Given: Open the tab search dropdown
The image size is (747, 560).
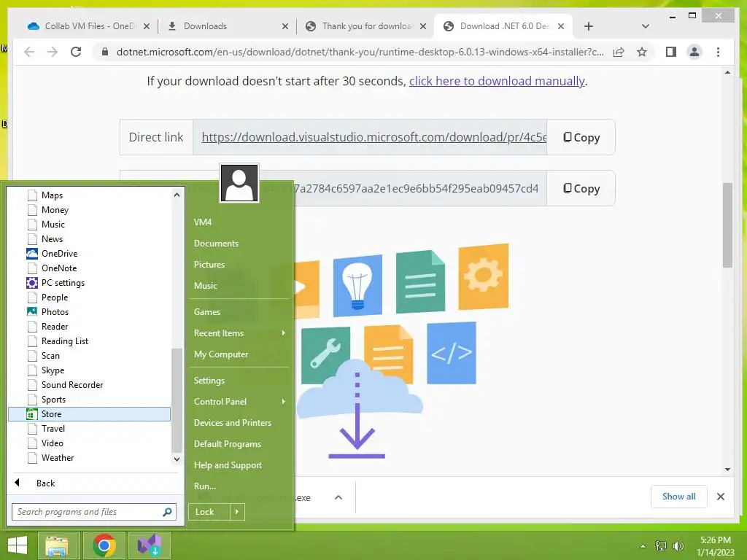Looking at the screenshot, I should (645, 26).
